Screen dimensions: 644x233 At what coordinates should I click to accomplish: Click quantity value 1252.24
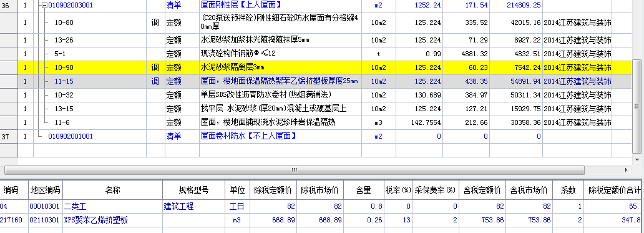coord(427,6)
